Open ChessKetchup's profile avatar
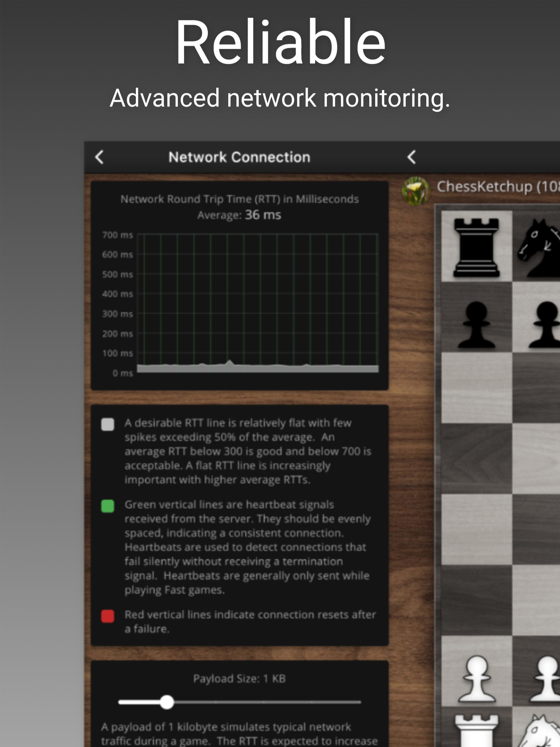The height and width of the screenshot is (747, 560). click(x=415, y=190)
